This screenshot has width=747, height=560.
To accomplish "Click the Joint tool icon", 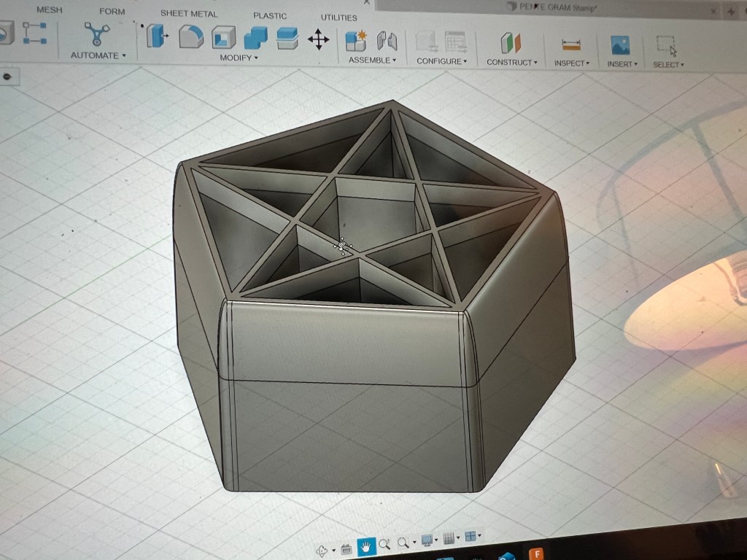I will (x=387, y=41).
